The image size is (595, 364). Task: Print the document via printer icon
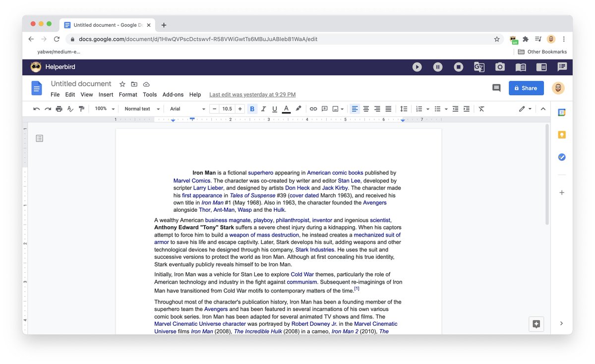59,109
